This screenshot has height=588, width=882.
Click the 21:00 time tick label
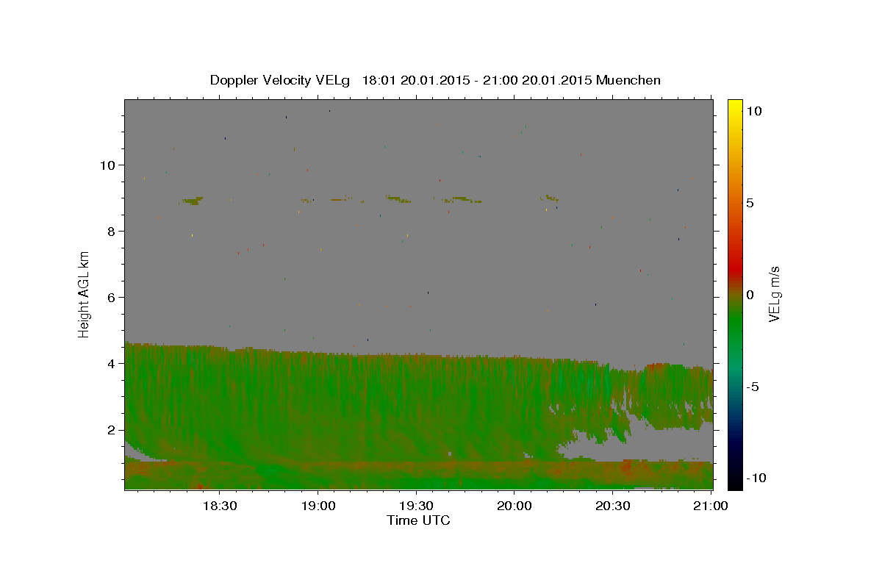point(711,506)
